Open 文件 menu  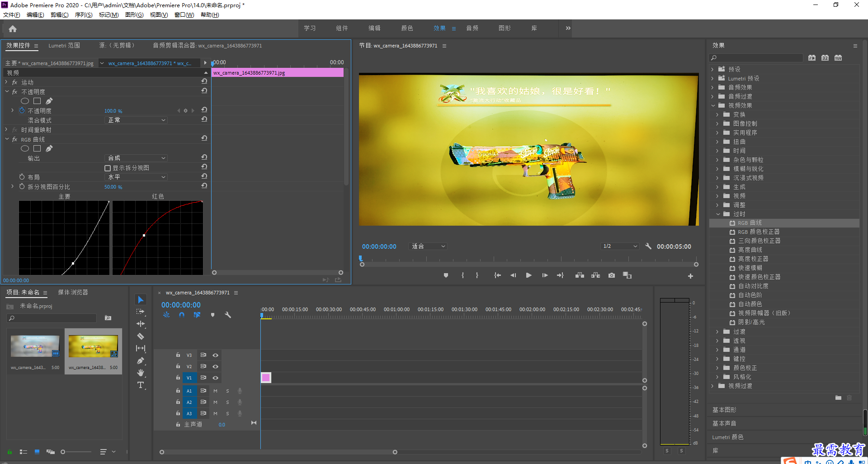[x=11, y=15]
